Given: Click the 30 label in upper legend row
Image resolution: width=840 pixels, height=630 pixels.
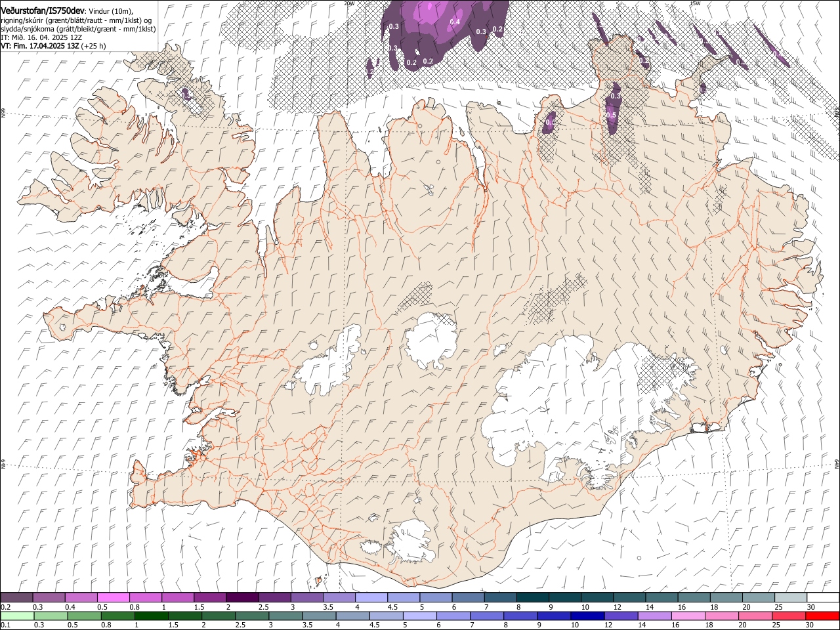Looking at the screenshot, I should 810,607.
